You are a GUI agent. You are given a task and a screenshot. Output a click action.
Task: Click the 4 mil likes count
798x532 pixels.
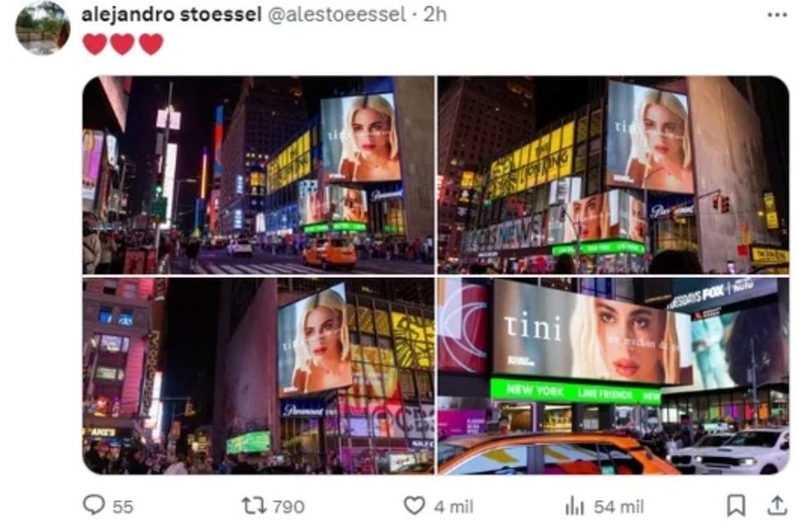point(453,506)
